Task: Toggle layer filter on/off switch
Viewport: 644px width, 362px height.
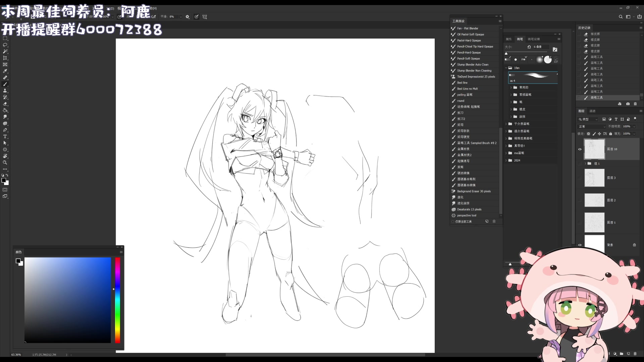Action: click(x=635, y=119)
